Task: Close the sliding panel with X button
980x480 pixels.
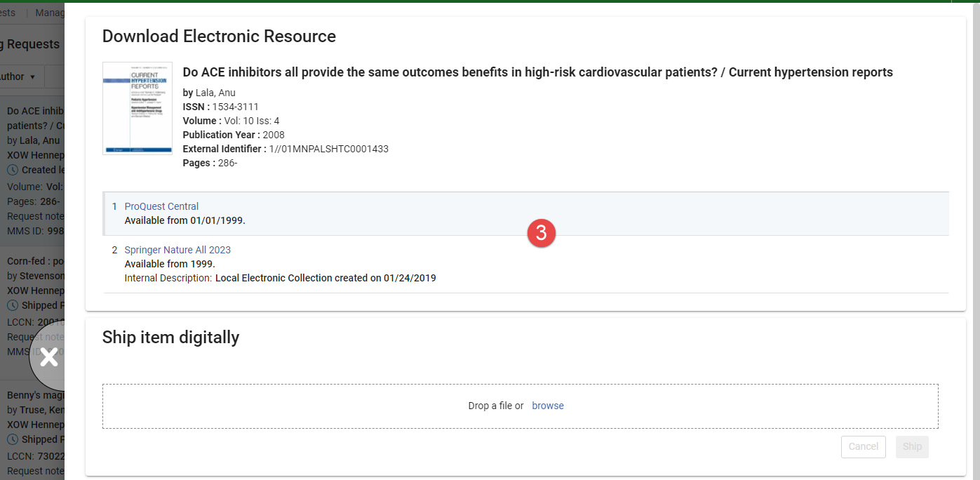Action: coord(48,357)
